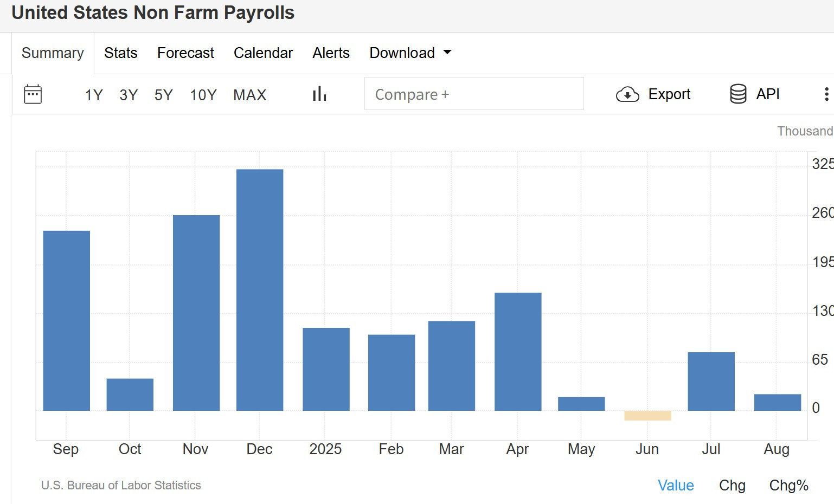Click the negative June beige bar
The image size is (834, 504).
[647, 416]
